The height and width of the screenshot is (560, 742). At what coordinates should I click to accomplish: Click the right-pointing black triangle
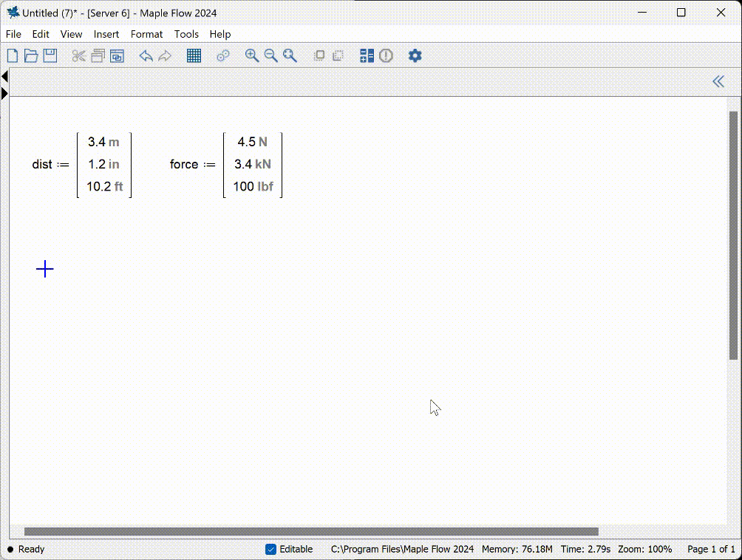click(4, 93)
